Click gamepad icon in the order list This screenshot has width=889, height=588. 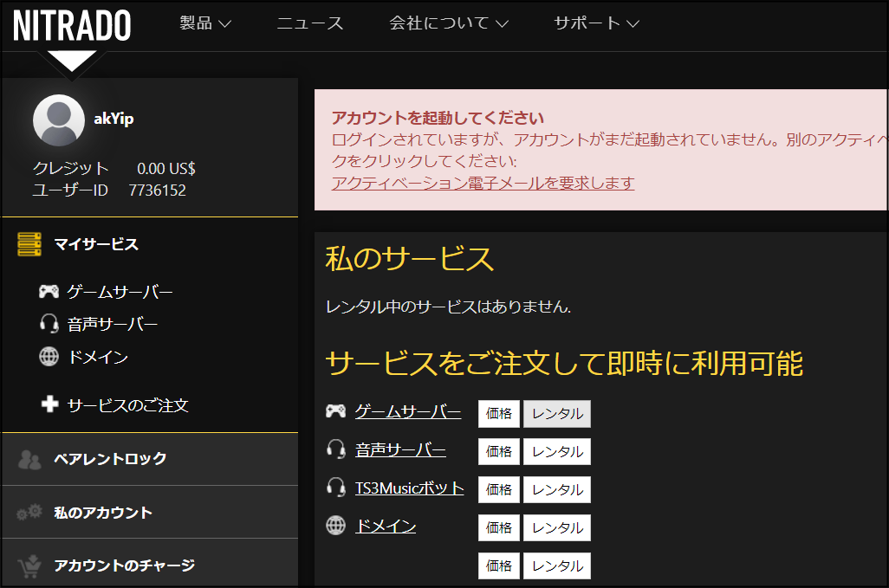tap(335, 411)
